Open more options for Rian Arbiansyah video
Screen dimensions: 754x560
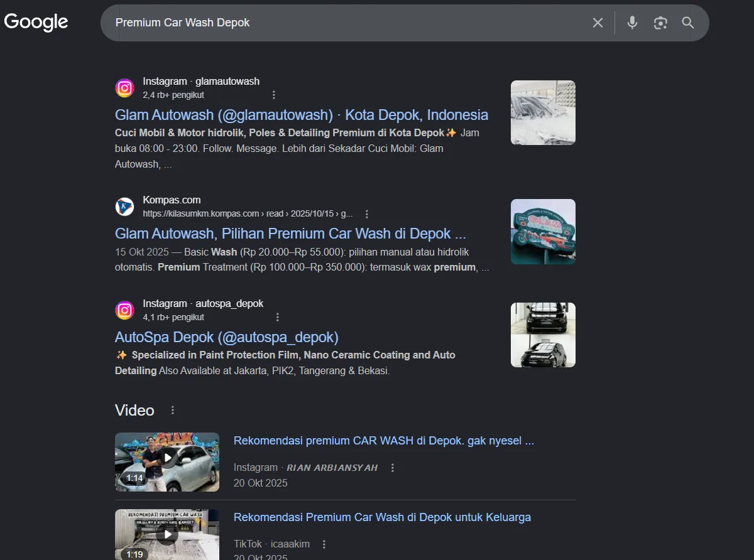[393, 468]
